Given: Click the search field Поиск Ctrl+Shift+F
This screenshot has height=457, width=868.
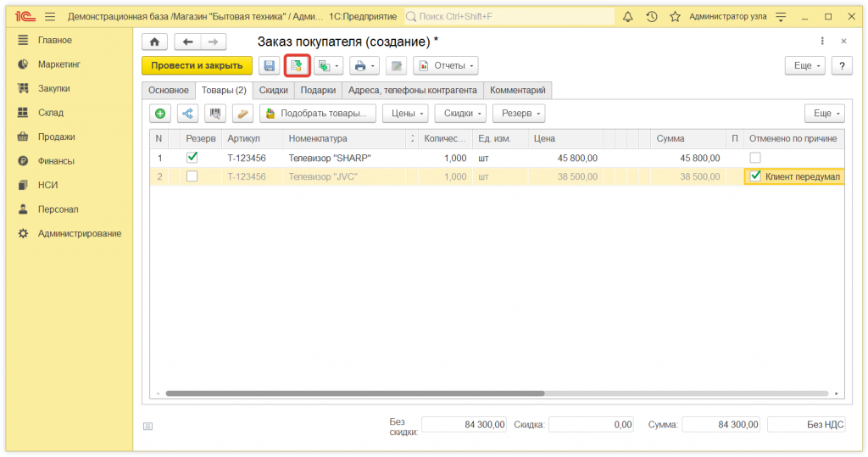Looking at the screenshot, I should [x=509, y=17].
